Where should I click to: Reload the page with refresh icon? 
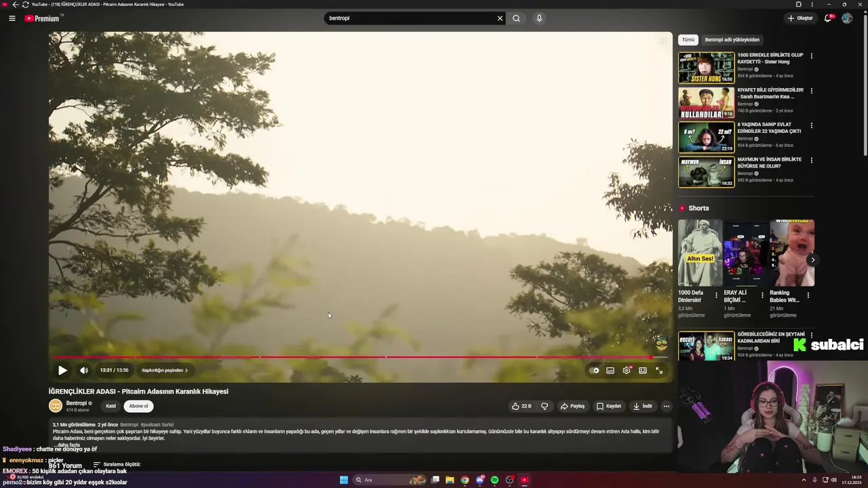click(x=25, y=4)
